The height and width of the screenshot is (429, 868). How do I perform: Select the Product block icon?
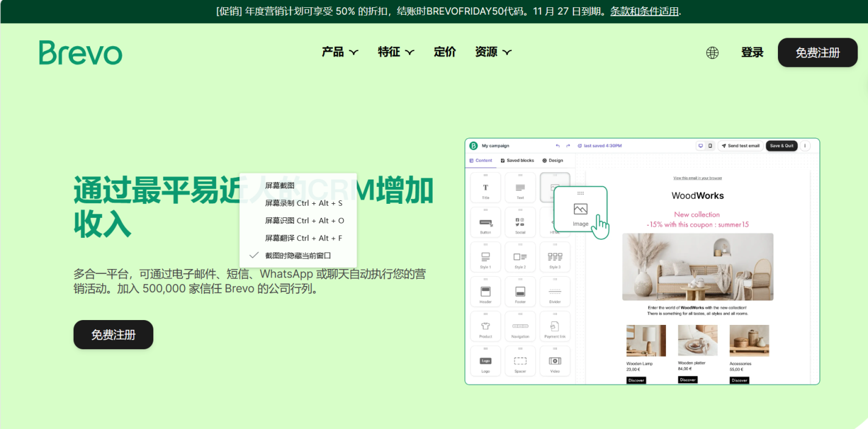(x=485, y=326)
